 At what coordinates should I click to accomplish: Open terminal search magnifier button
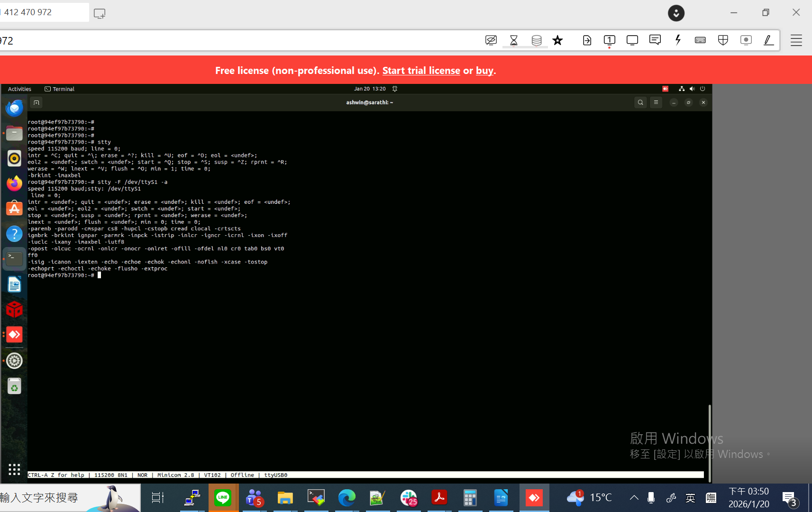(640, 102)
